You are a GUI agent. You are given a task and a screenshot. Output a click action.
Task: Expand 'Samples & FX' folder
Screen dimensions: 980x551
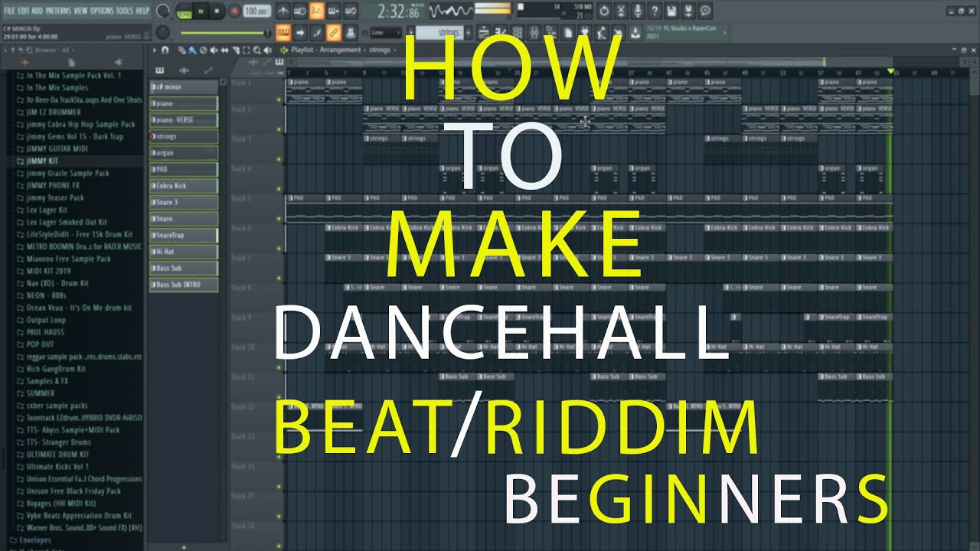coord(47,381)
